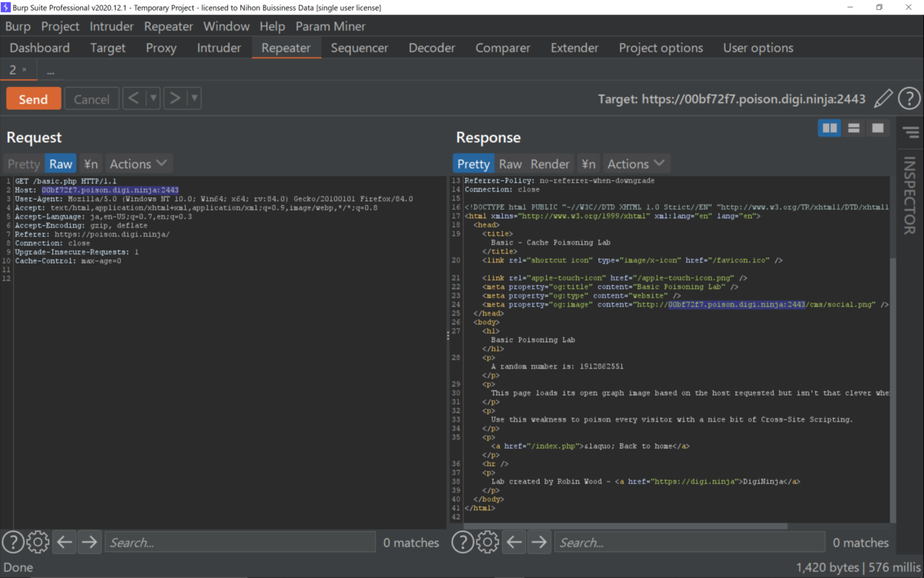Go to next Request search match

click(x=89, y=543)
